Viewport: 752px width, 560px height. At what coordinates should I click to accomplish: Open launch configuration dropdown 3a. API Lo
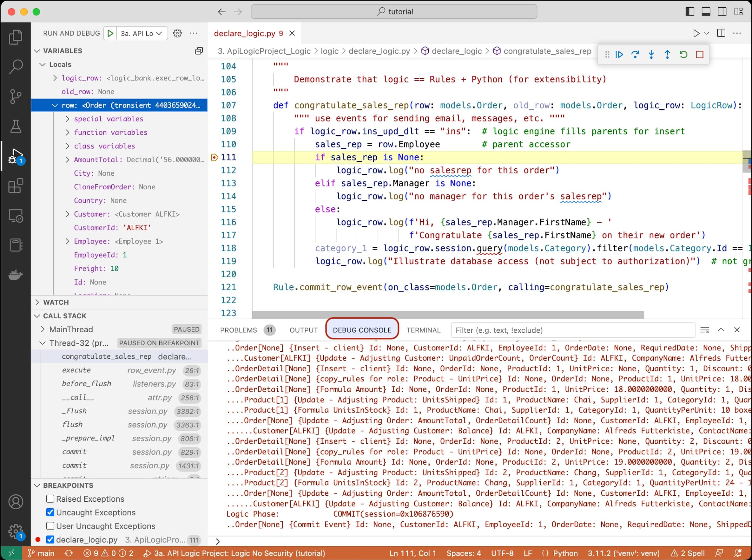pyautogui.click(x=142, y=33)
